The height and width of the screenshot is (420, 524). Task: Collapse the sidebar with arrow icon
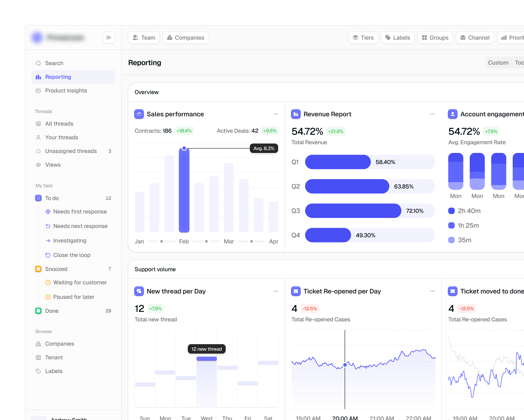point(109,37)
